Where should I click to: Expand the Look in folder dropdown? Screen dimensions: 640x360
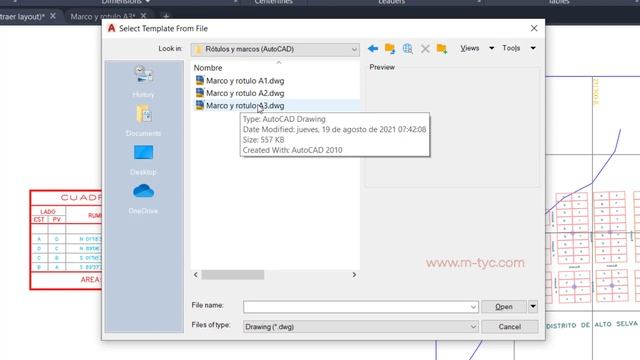coord(354,49)
